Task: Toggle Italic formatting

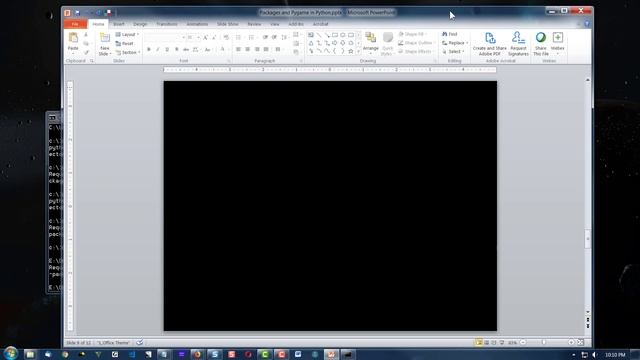Action: click(158, 49)
